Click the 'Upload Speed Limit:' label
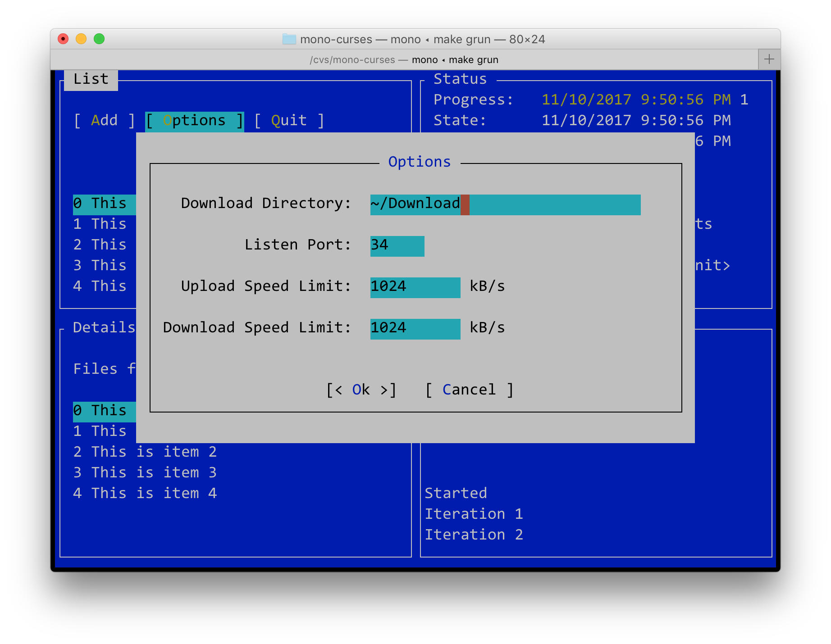Image resolution: width=831 pixels, height=644 pixels. coord(266,286)
